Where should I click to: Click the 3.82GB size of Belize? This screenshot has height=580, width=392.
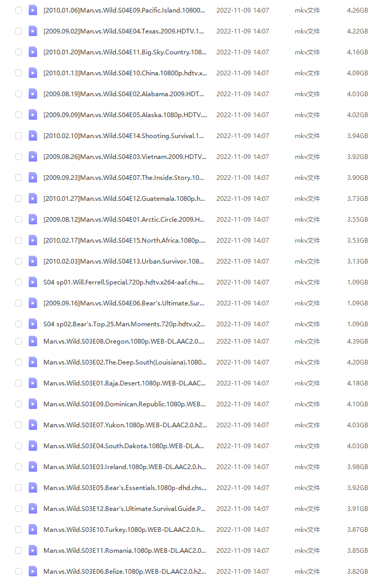coord(357,571)
